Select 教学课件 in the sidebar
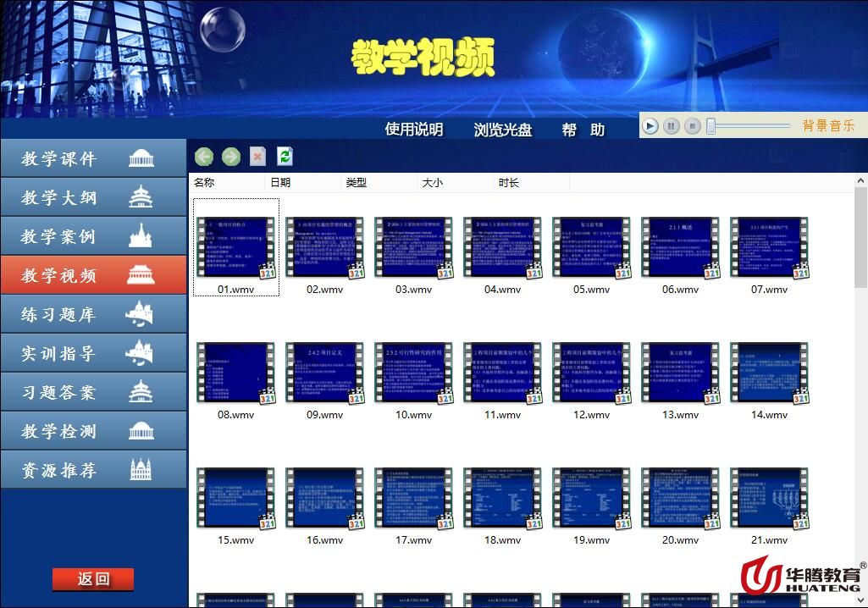The image size is (868, 608). [x=93, y=158]
